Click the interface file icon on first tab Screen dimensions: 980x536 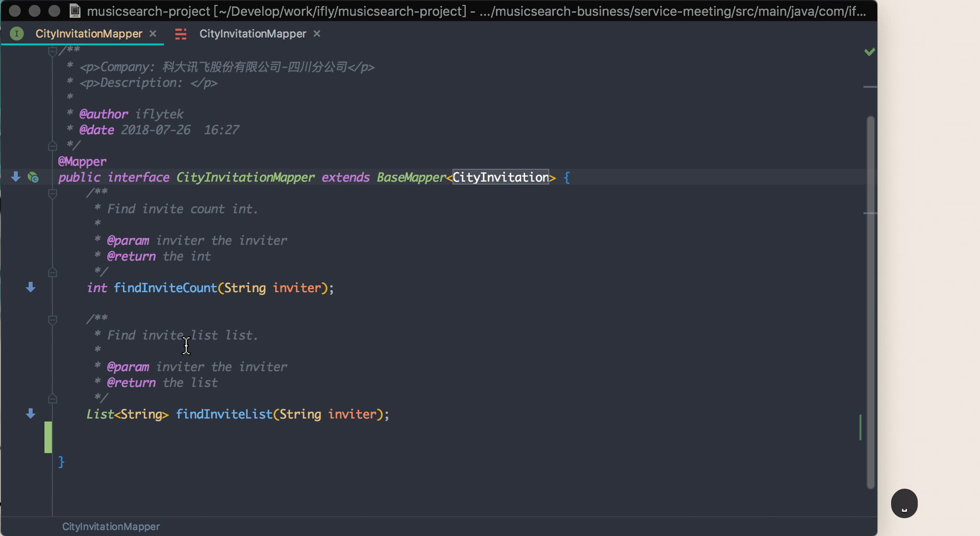tap(17, 34)
